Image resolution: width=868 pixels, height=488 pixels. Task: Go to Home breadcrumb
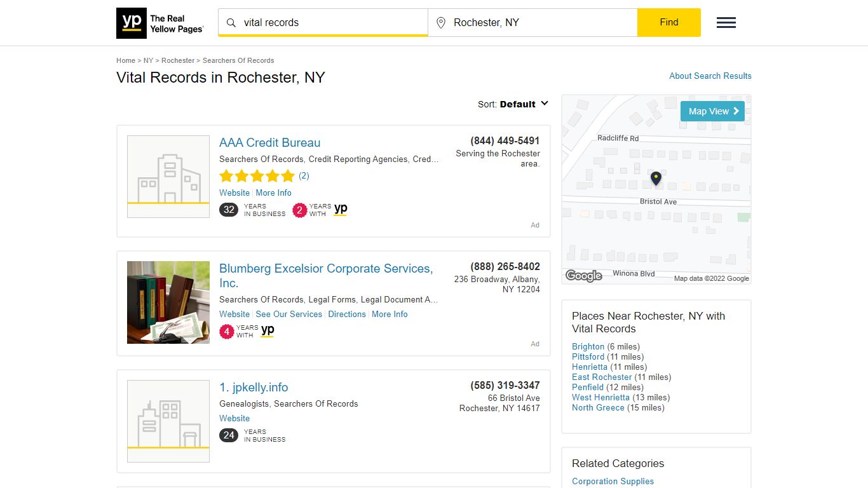(x=126, y=60)
